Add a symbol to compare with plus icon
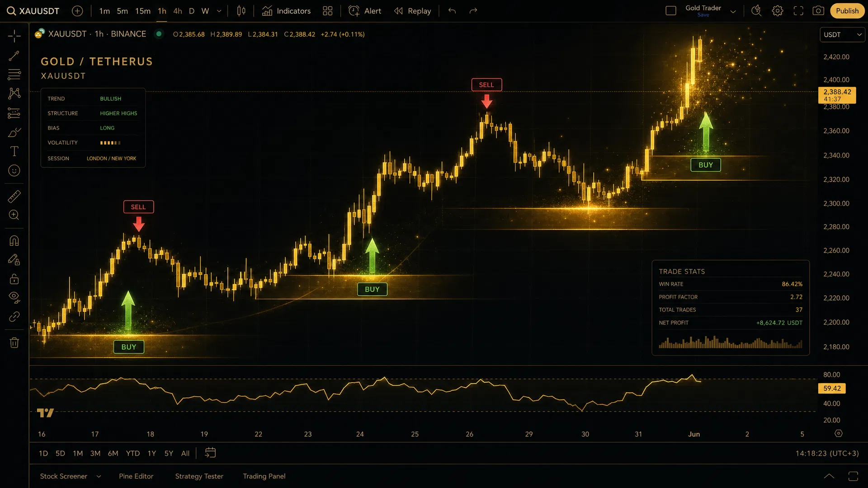 (77, 11)
